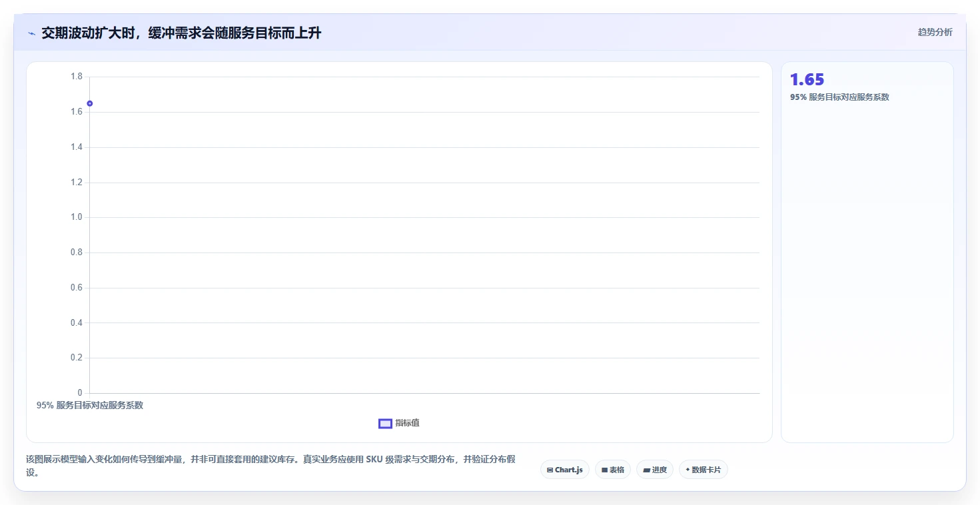
Task: Click the 趋势分析 label in the header
Action: click(935, 32)
